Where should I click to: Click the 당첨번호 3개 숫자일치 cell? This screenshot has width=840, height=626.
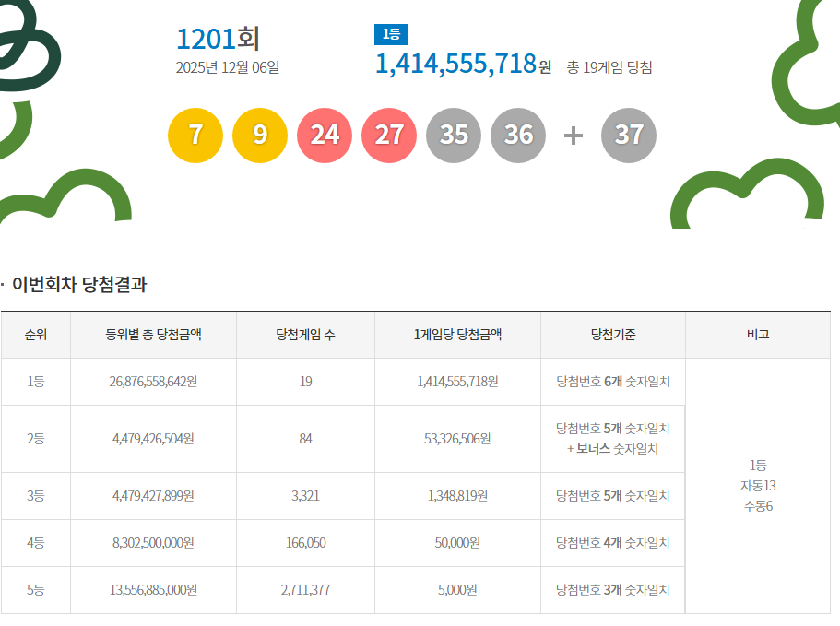612,590
